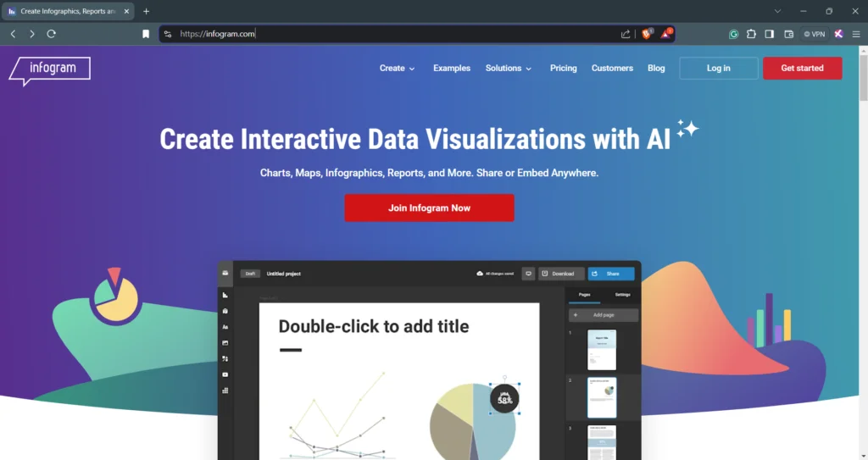Expand the Create menu

[397, 68]
